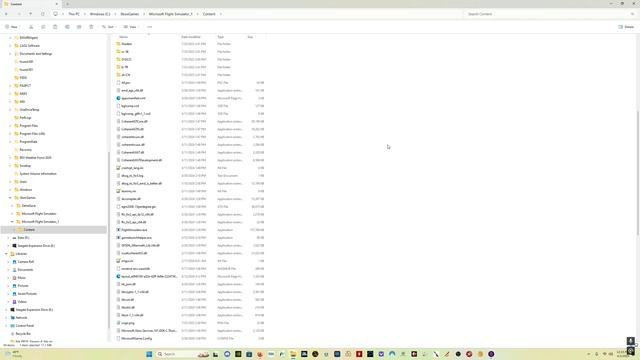
Task: Select Camera Roll in the navigation tree
Action: coord(26,262)
